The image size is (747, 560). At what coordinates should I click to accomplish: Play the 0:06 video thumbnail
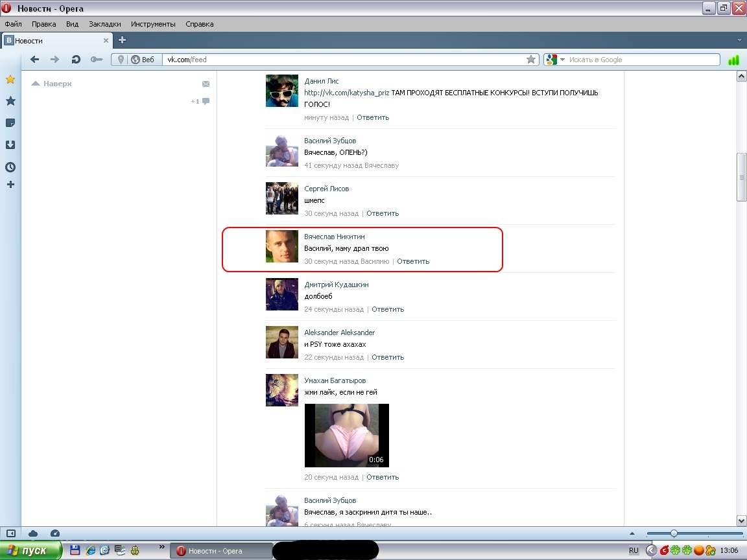pyautogui.click(x=347, y=436)
